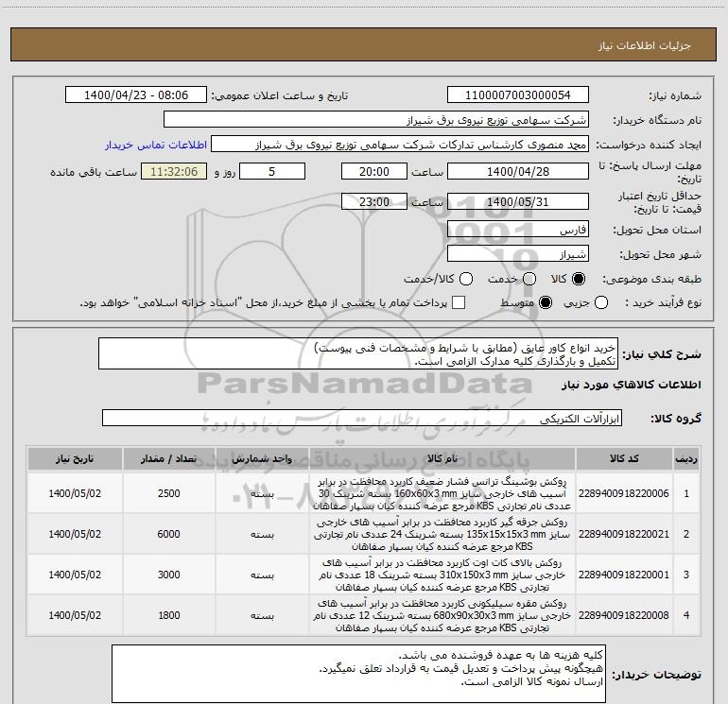Click column header واحد شمارش
Image resolution: width=728 pixels, height=704 pixels.
[262, 458]
